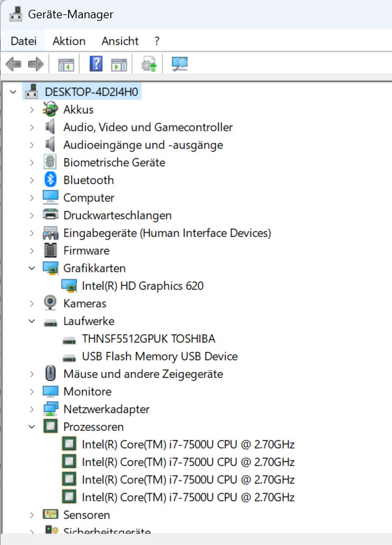The image size is (392, 545).
Task: Expand the Akkus category
Action: [x=31, y=110]
